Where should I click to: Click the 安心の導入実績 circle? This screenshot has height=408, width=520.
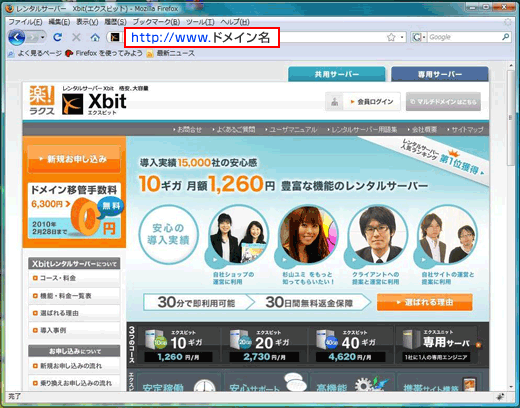[168, 234]
